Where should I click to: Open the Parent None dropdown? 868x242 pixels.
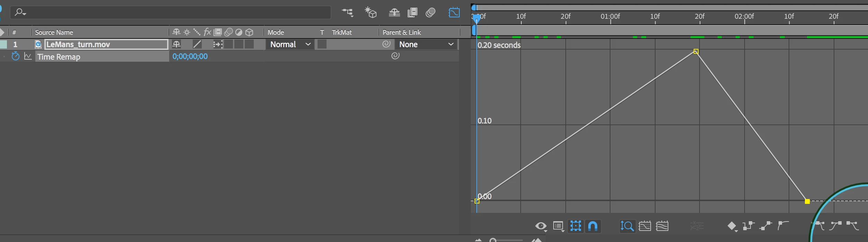(x=426, y=44)
